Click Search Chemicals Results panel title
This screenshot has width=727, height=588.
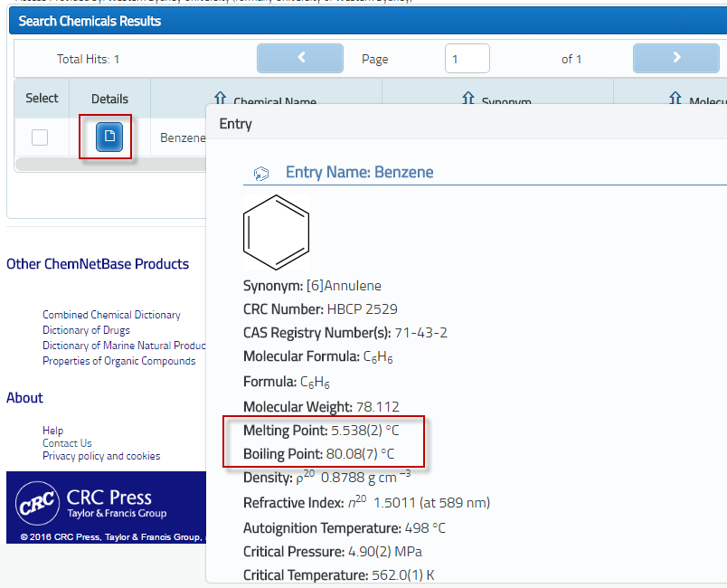click(x=90, y=22)
